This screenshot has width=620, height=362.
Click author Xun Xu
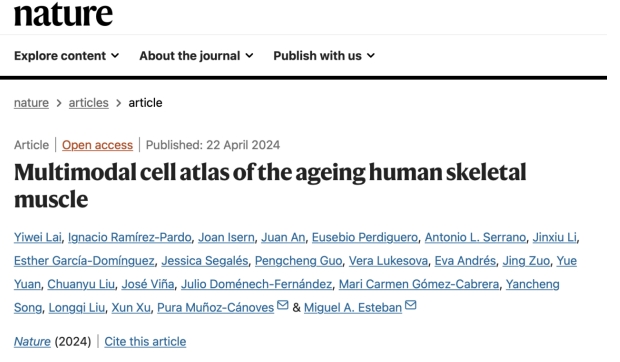[131, 307]
